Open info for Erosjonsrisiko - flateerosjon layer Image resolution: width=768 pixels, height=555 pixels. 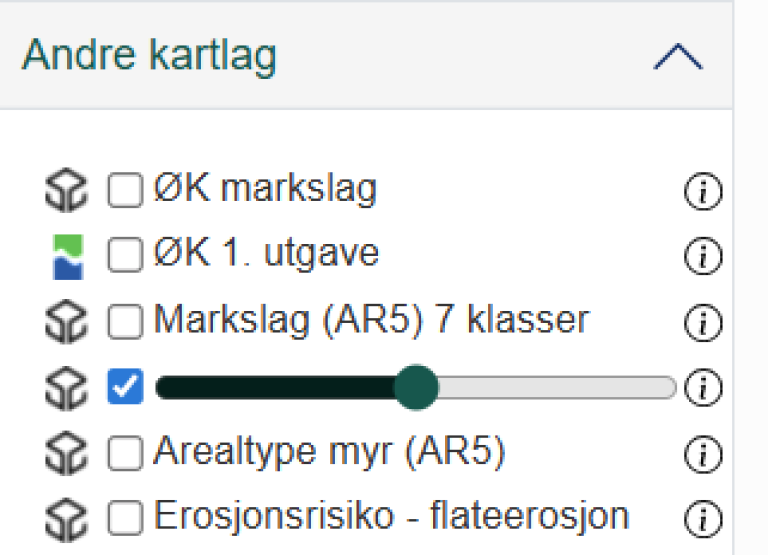703,518
